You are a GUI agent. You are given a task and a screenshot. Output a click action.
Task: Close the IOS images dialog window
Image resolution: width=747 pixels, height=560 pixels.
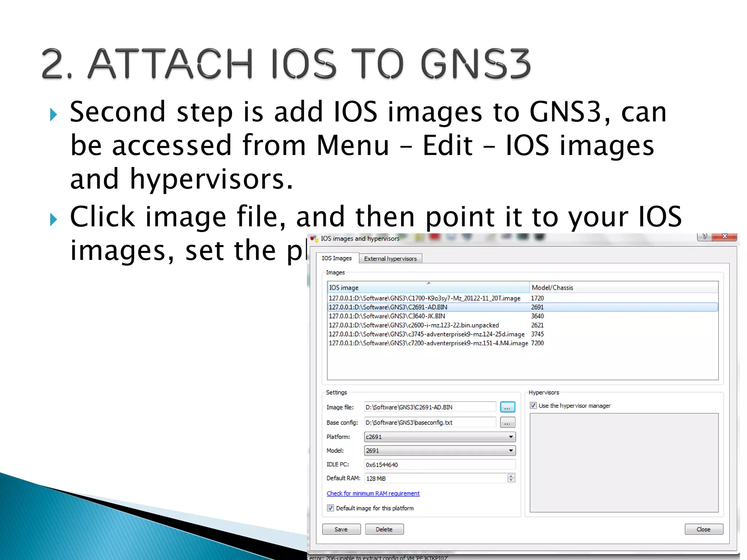pos(724,237)
